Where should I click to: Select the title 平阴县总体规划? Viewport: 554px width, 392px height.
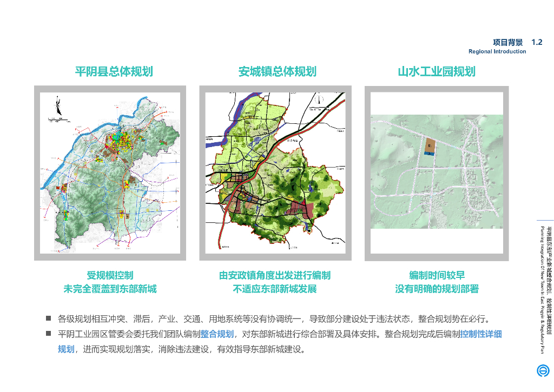[114, 71]
